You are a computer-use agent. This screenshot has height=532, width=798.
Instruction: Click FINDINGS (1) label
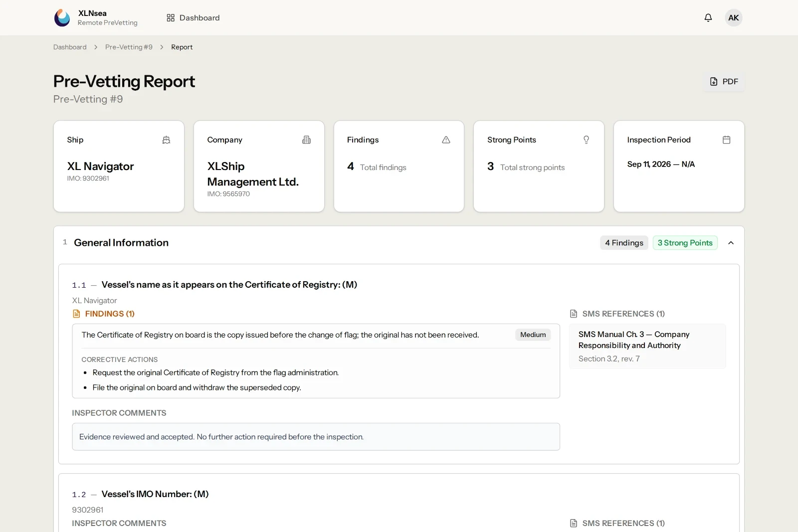coord(110,314)
